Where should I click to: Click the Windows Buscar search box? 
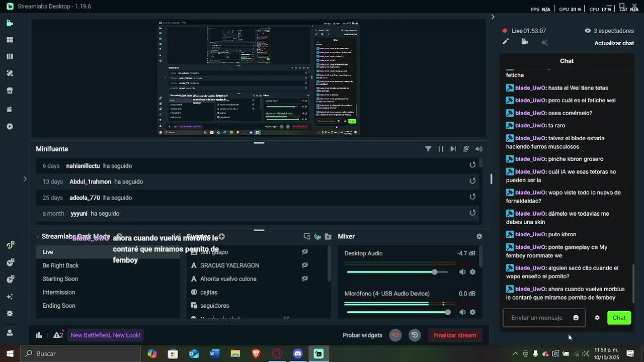pyautogui.click(x=80, y=354)
